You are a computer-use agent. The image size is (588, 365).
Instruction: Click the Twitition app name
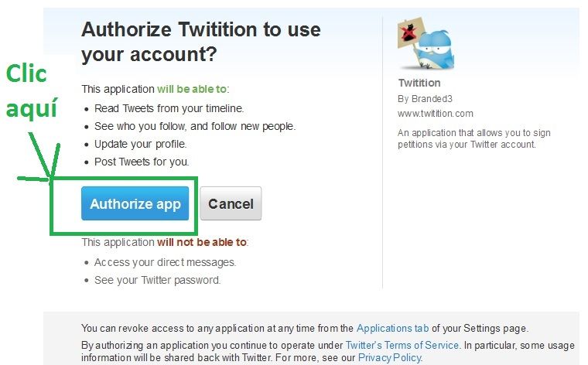click(x=419, y=83)
